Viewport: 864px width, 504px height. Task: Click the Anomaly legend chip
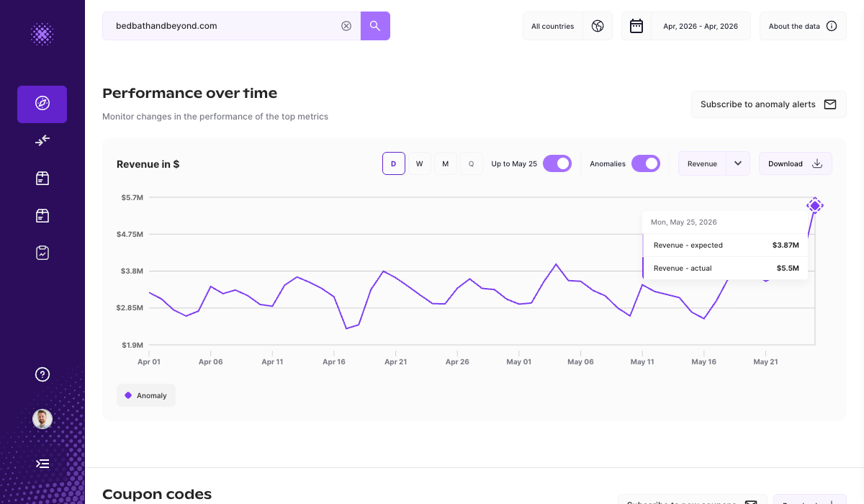(x=146, y=395)
